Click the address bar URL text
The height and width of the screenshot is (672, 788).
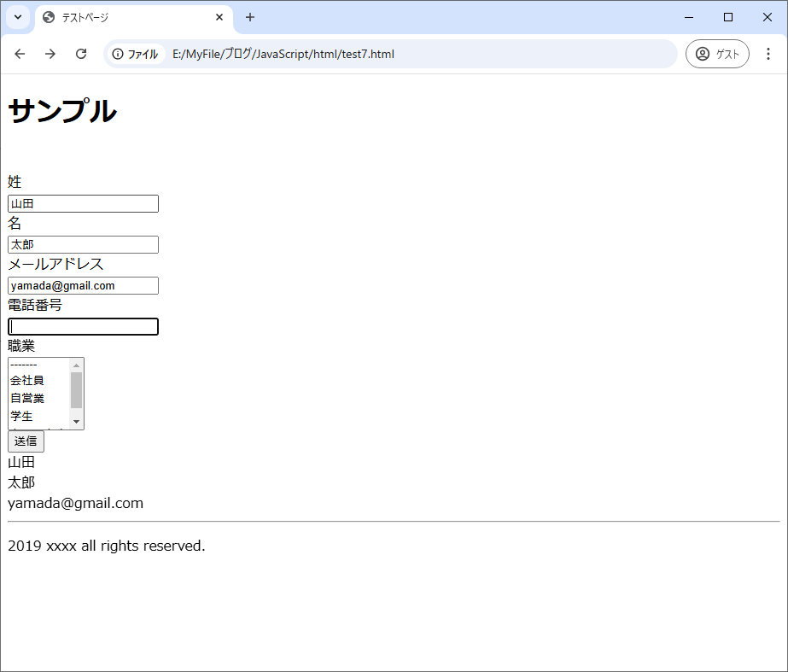[283, 54]
